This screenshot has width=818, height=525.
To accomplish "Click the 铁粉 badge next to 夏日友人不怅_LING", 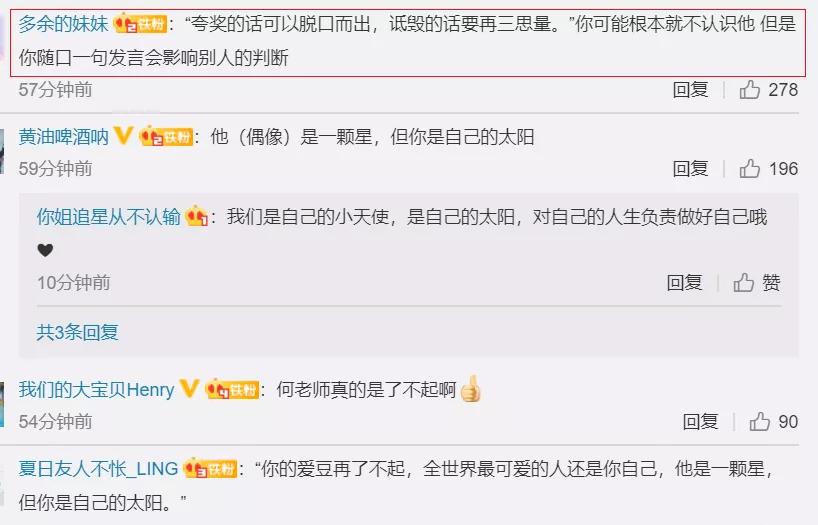I will pos(211,468).
